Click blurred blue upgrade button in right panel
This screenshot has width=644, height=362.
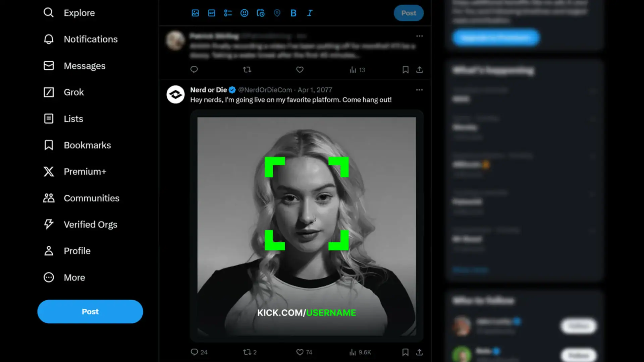click(496, 38)
